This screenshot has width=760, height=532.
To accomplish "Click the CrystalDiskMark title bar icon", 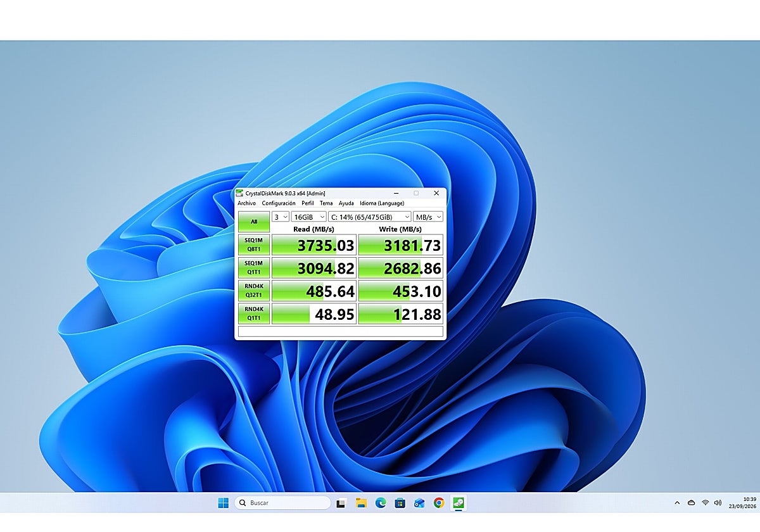I will pos(239,193).
